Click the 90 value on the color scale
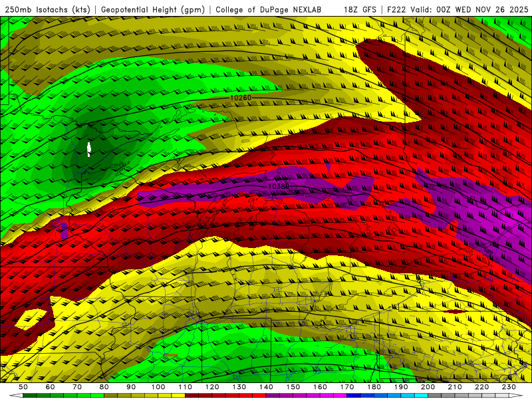This screenshot has width=532, height=399. (131, 387)
